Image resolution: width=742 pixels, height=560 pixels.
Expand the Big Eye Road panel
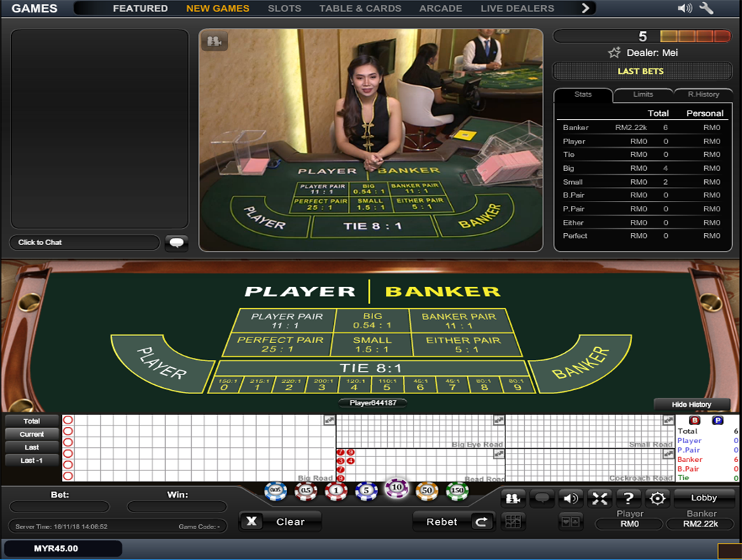(x=498, y=420)
